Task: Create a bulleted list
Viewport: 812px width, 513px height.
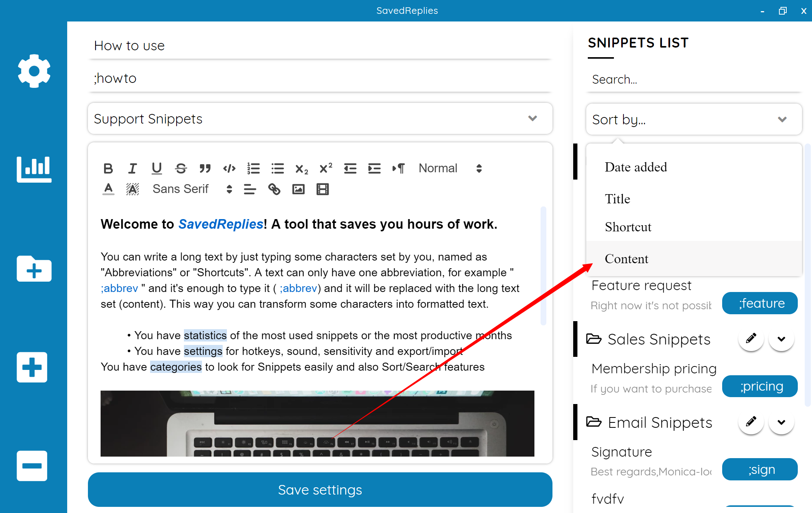Action: pyautogui.click(x=278, y=168)
